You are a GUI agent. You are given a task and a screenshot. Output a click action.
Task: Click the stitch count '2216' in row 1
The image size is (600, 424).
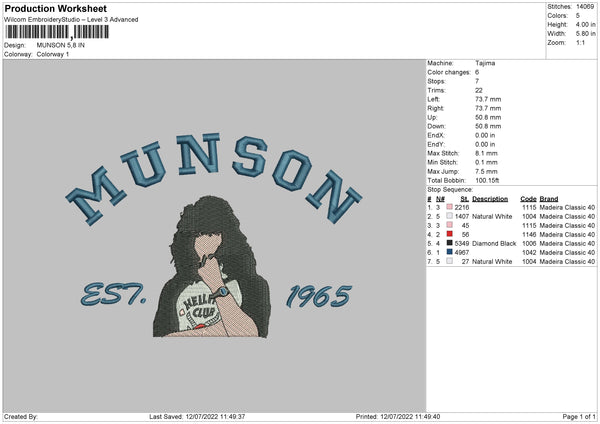click(462, 207)
